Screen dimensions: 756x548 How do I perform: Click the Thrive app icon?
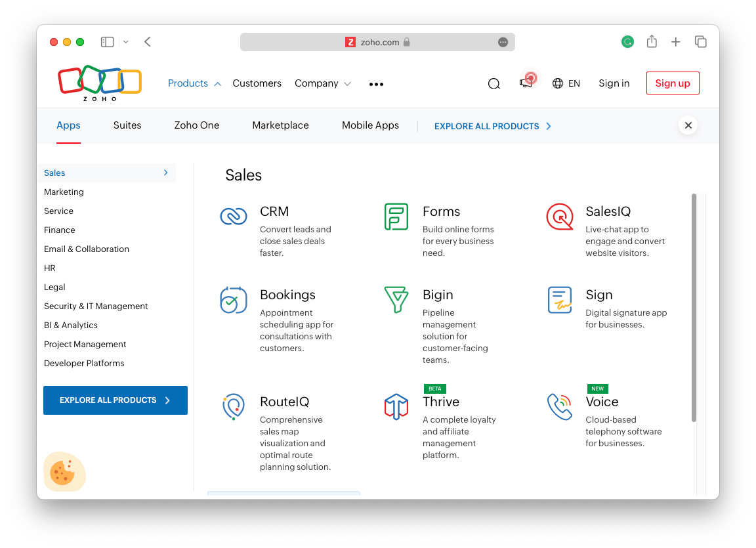coord(396,407)
